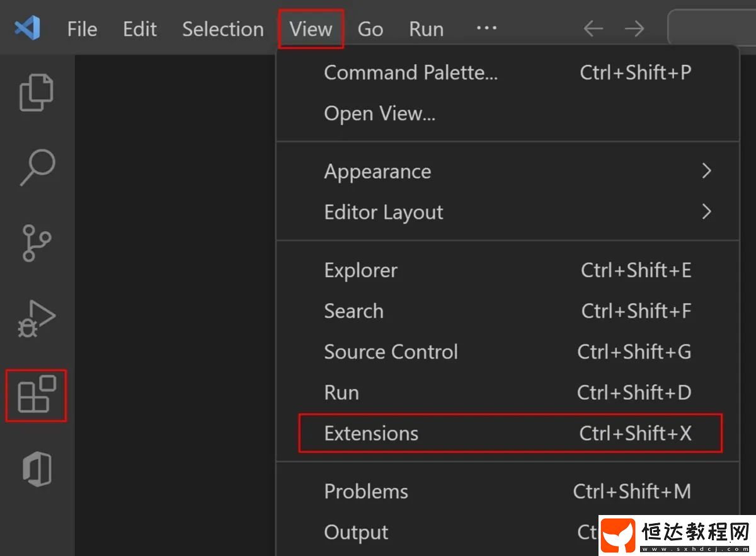
Task: Open the Extensions blocks icon in activity bar
Action: [37, 395]
